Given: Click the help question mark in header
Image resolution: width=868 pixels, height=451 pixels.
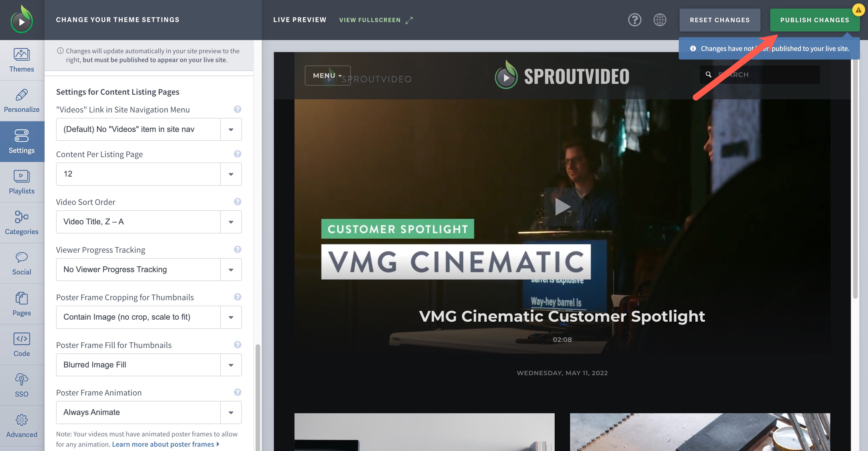Looking at the screenshot, I should point(634,20).
